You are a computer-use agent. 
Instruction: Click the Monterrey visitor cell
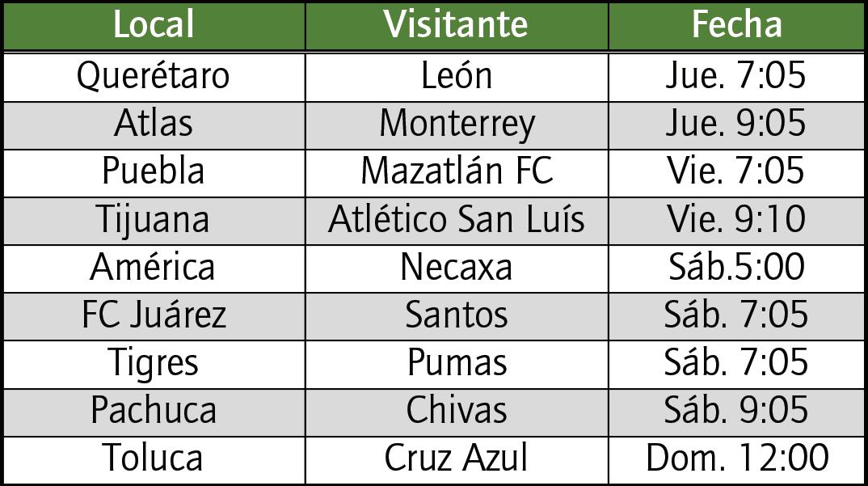pos(457,125)
